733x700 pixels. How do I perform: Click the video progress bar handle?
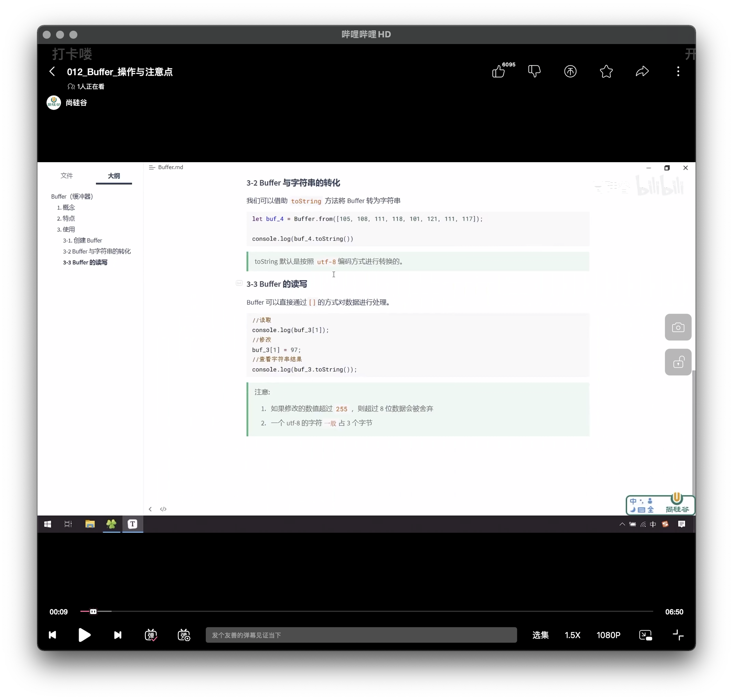click(x=93, y=611)
